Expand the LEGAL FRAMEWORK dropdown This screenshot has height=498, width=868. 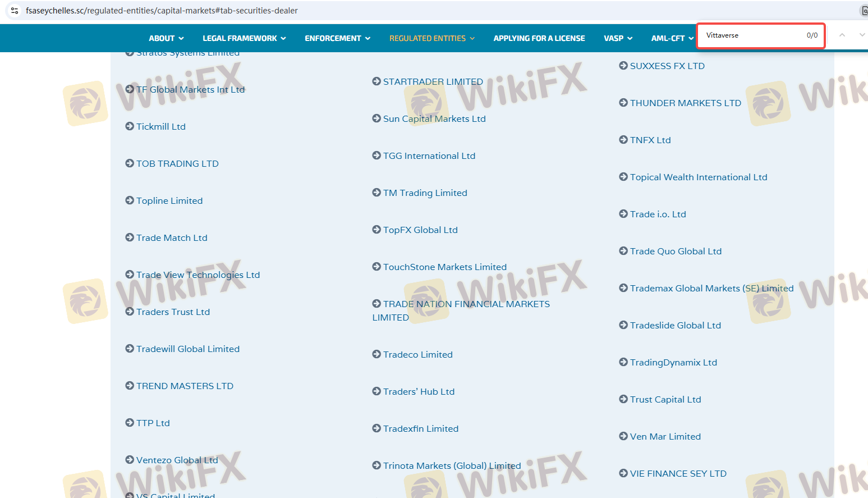click(x=244, y=38)
